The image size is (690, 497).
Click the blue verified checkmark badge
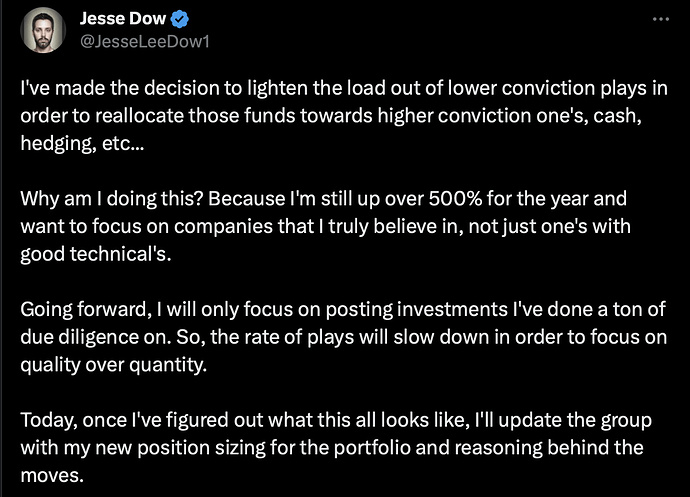(x=180, y=19)
